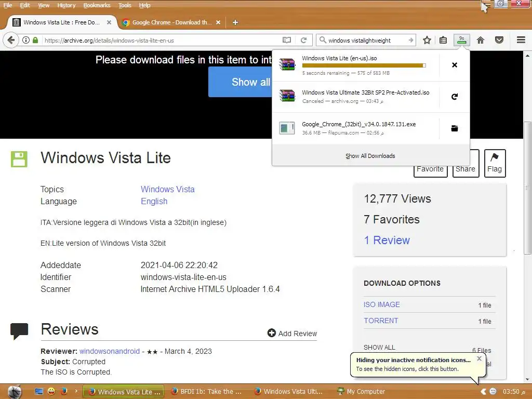Click the Reviews speech bubble icon
Viewport: 532px width, 399px height.
pyautogui.click(x=19, y=331)
